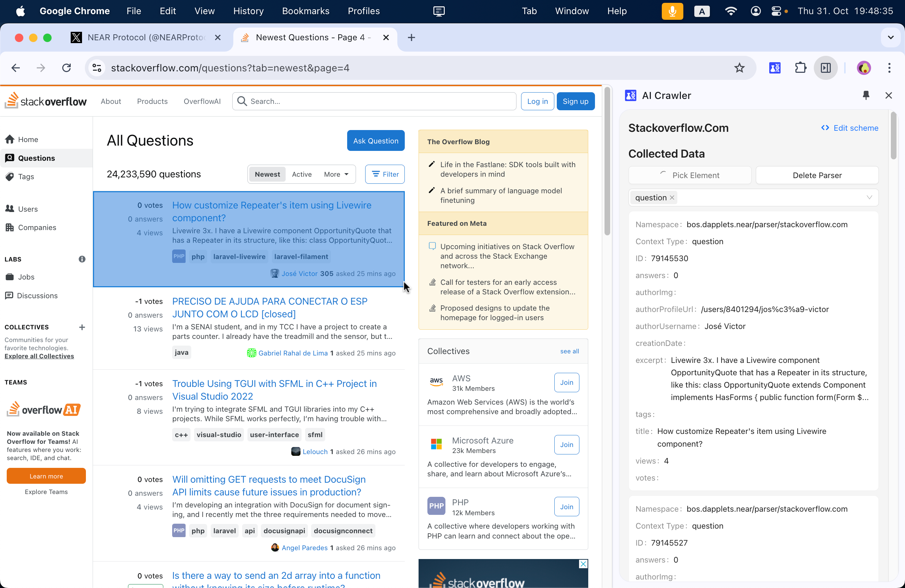
Task: Open the Bookmarks menu in menu bar
Action: pos(305,11)
